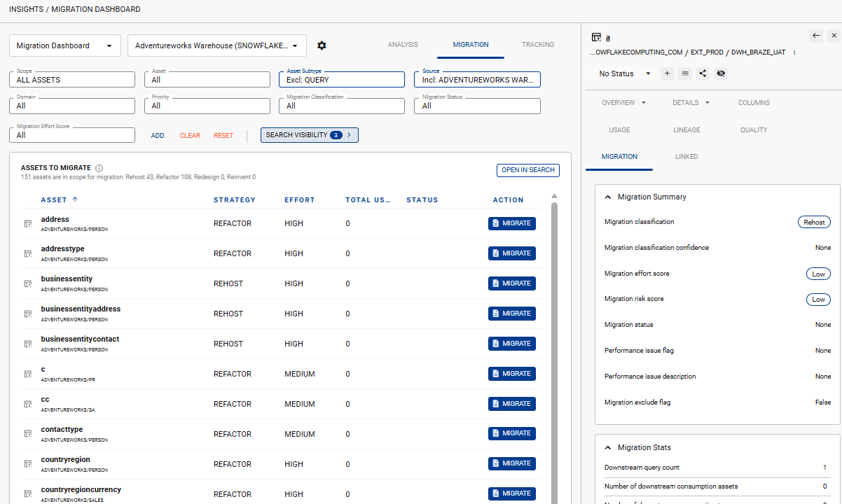The height and width of the screenshot is (504, 842).
Task: Open the Lineage tab
Action: tap(687, 130)
